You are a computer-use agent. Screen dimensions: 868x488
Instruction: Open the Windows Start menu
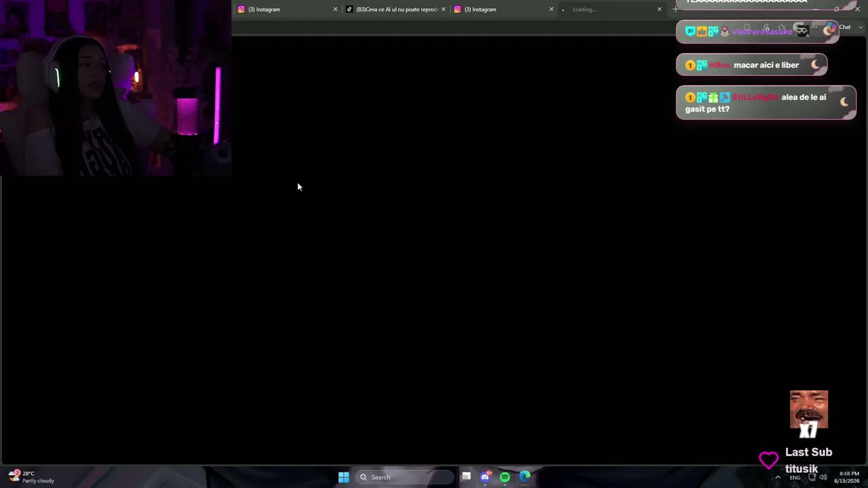pos(344,477)
